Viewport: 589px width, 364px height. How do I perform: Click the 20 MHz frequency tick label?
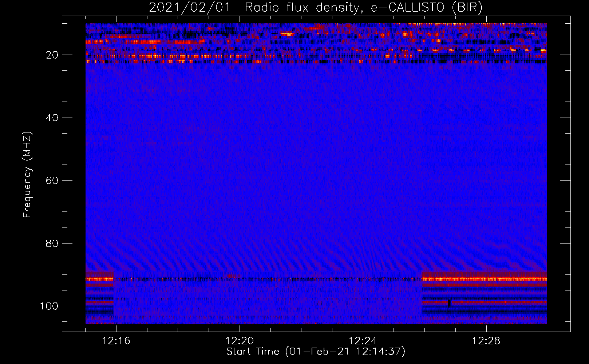point(52,55)
